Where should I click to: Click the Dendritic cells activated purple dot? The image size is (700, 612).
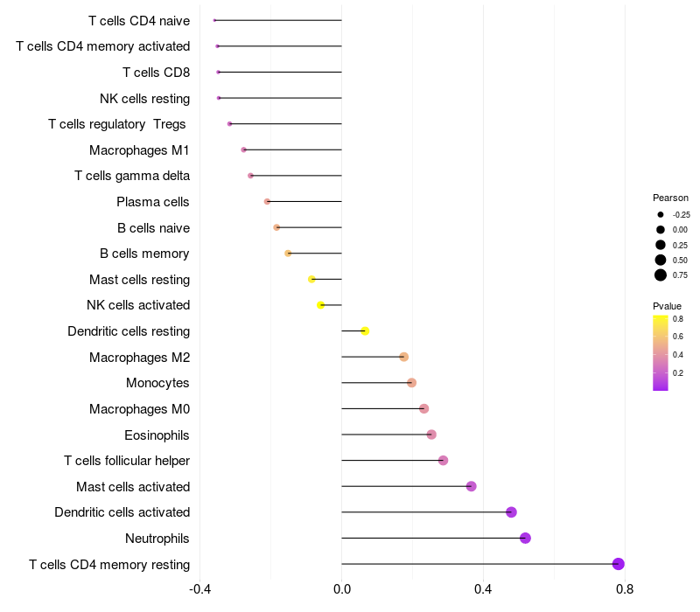[511, 512]
